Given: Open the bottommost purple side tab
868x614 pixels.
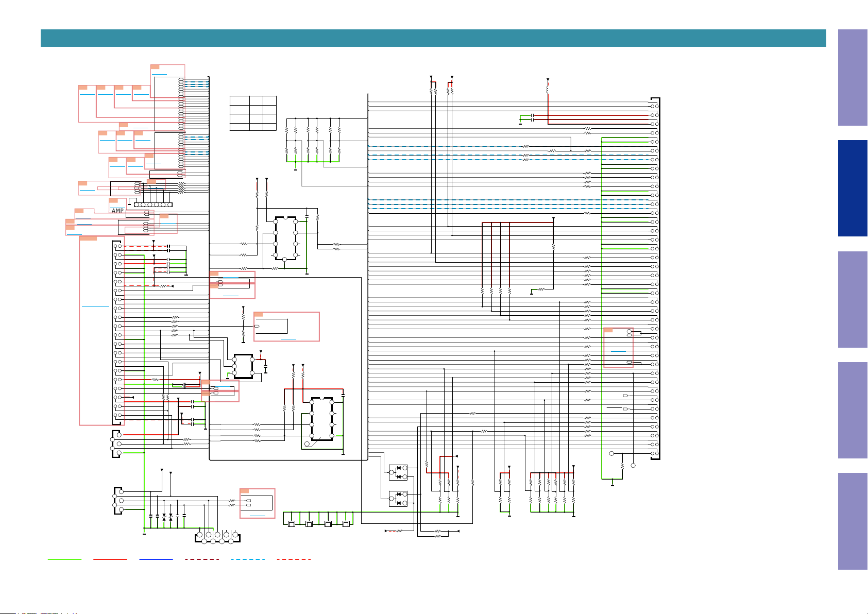Looking at the screenshot, I should pos(853,521).
